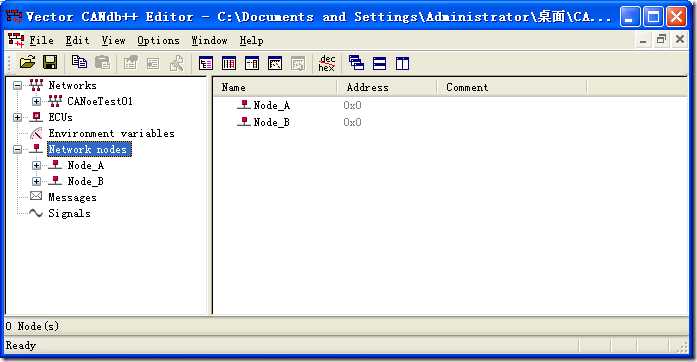Click the second view window icon left of dec/hex

coord(229,64)
